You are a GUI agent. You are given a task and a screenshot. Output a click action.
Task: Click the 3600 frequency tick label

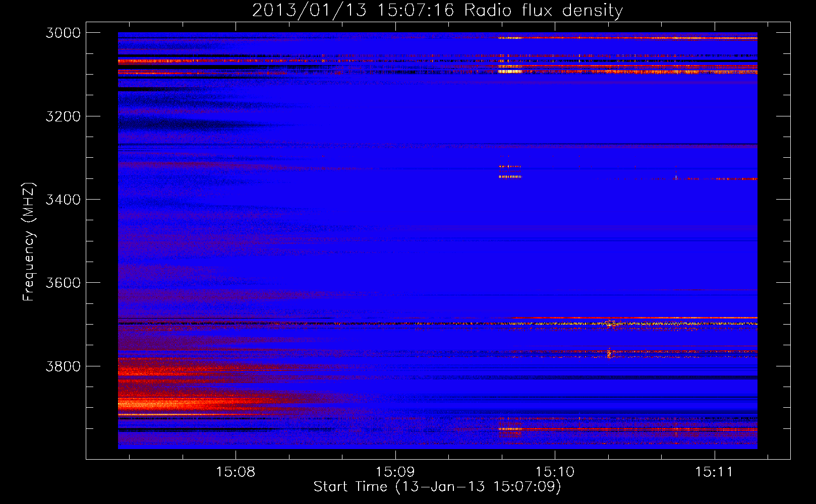tap(63, 283)
